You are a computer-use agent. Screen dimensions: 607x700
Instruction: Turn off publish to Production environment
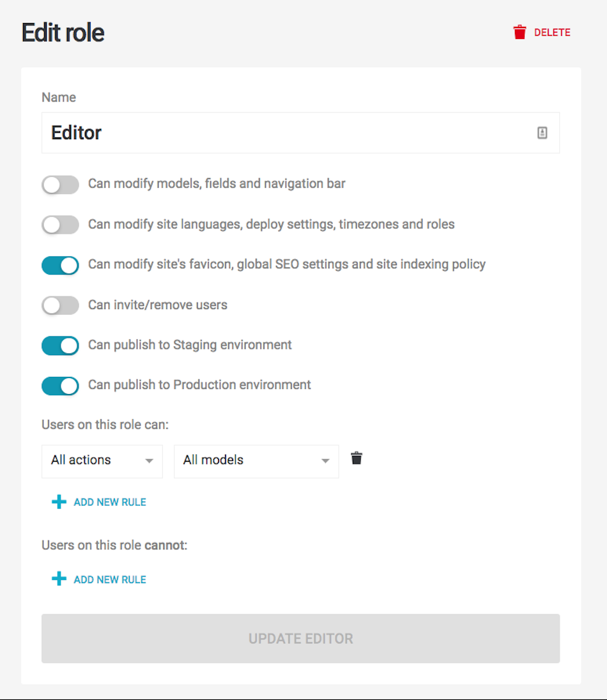[60, 386]
